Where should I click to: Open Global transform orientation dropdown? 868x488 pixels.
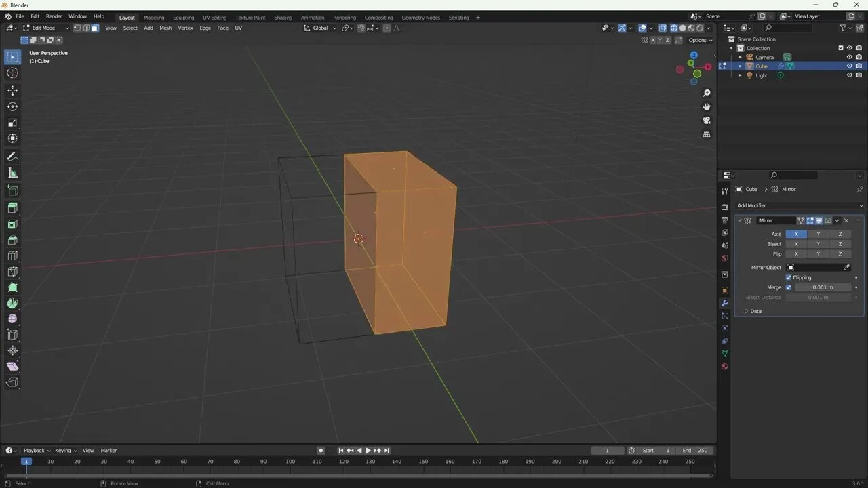click(x=319, y=28)
